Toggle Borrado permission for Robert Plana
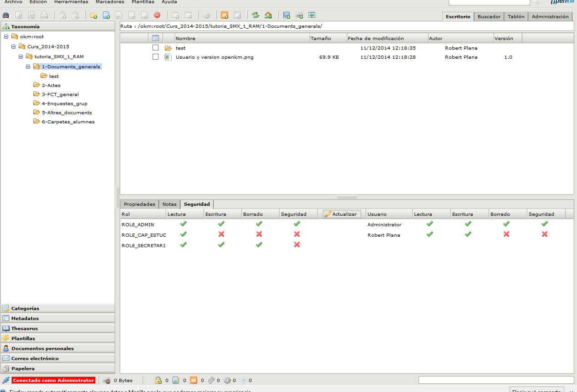577x392 pixels. click(x=506, y=234)
